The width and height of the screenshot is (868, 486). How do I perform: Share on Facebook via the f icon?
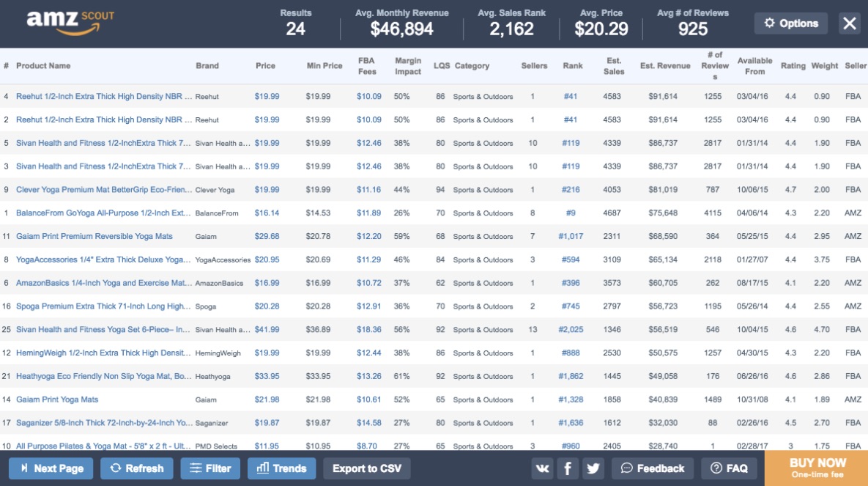click(568, 468)
